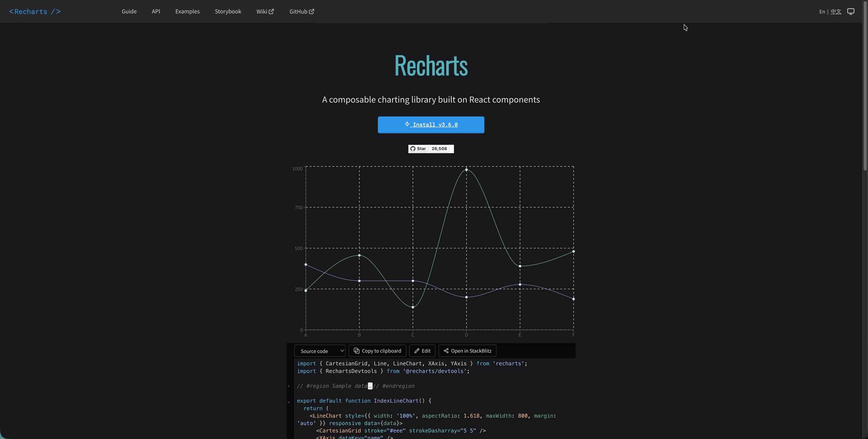
Task: Click the peak data point at D
Action: pos(466,170)
